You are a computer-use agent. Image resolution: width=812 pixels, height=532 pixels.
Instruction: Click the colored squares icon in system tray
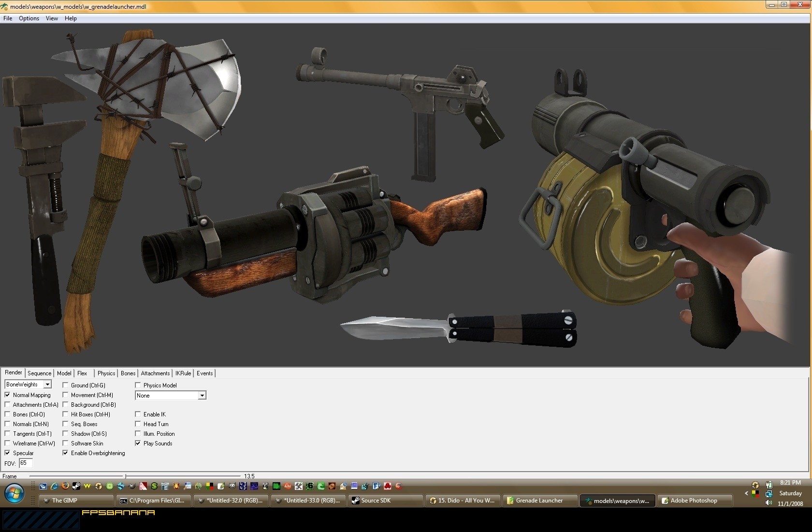[755, 494]
